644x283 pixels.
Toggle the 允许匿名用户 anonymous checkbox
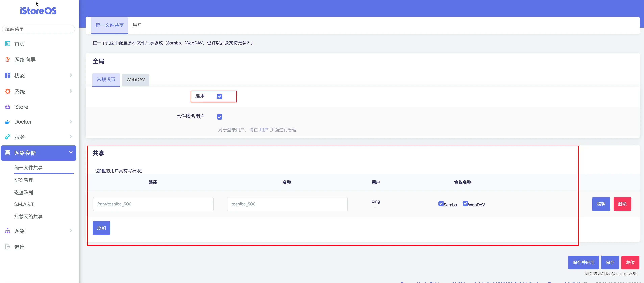(x=219, y=117)
